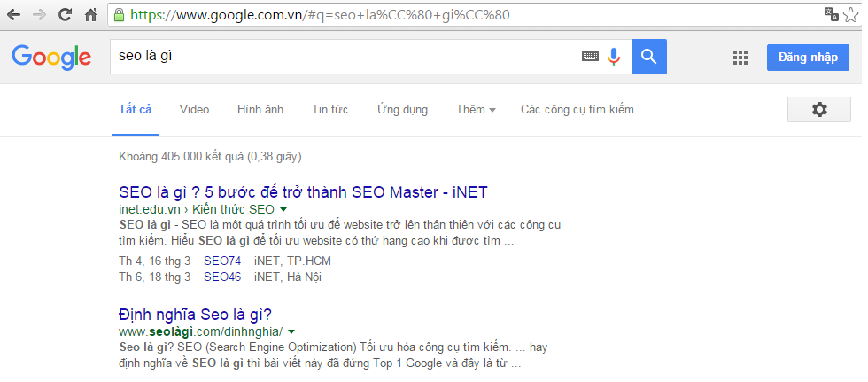Open the Google apps grid
868x382 pixels.
(x=740, y=57)
